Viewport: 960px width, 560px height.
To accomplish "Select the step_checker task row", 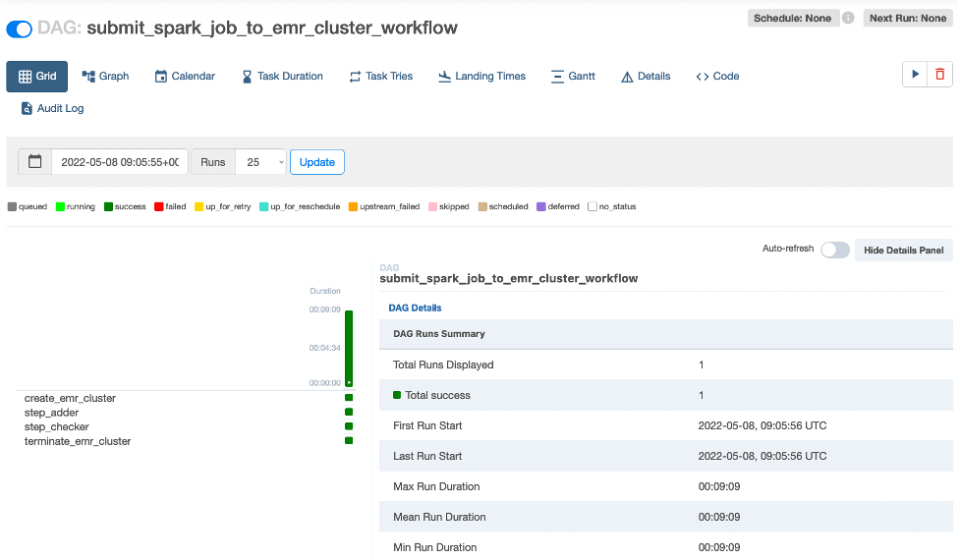I will [57, 427].
